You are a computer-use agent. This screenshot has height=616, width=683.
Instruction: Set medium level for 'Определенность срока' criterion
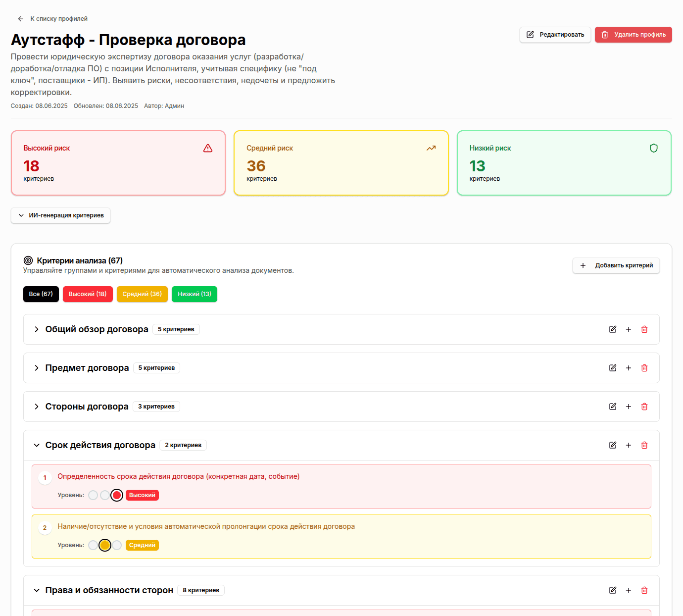105,495
